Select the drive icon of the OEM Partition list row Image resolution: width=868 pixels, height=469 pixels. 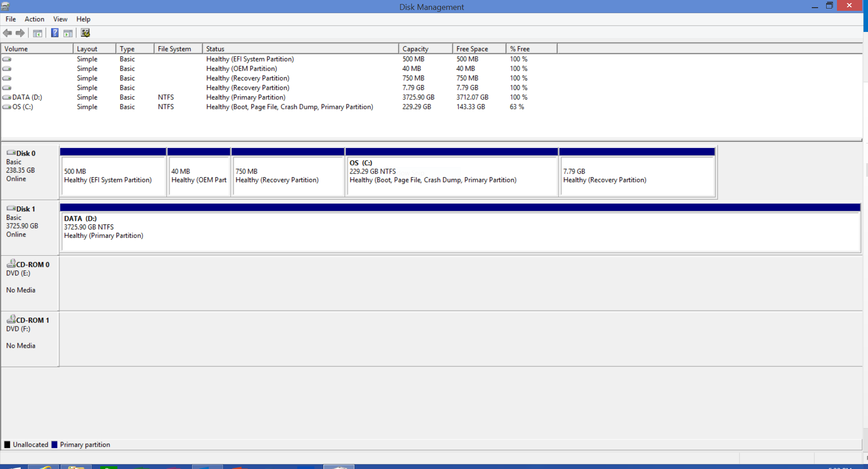7,68
